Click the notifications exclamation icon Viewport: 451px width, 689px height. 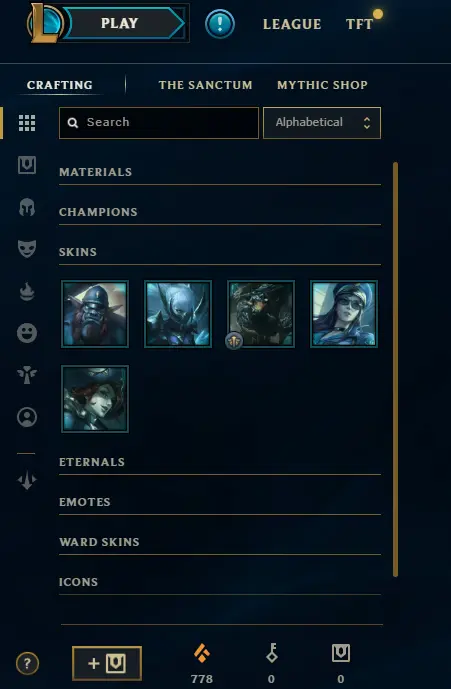pyautogui.click(x=220, y=24)
